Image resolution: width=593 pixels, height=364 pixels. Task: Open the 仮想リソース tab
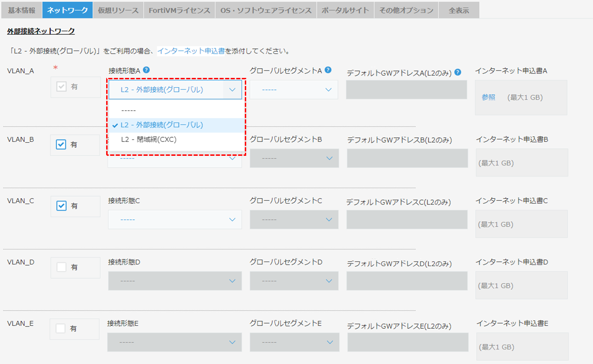point(118,10)
